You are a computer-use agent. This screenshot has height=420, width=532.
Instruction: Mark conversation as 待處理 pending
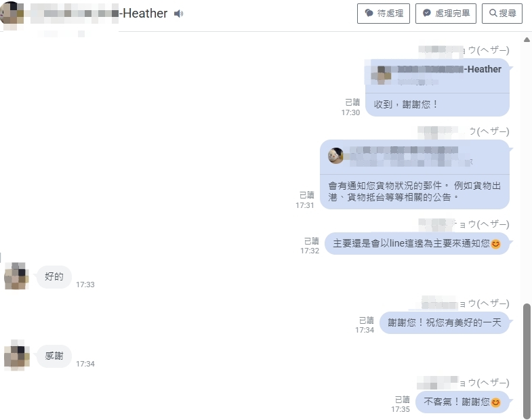pyautogui.click(x=384, y=14)
